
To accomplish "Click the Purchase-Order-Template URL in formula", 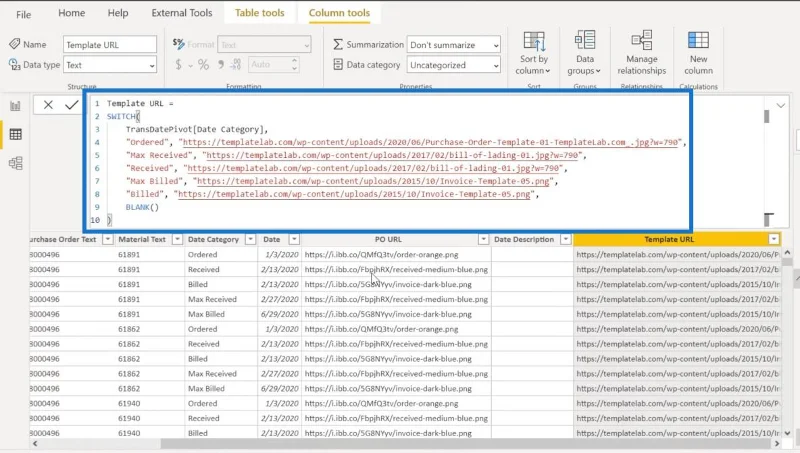I will [x=430, y=142].
